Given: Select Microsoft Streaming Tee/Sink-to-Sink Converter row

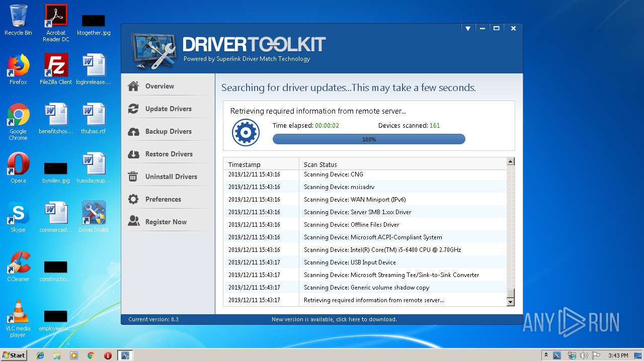Looking at the screenshot, I should 365,275.
